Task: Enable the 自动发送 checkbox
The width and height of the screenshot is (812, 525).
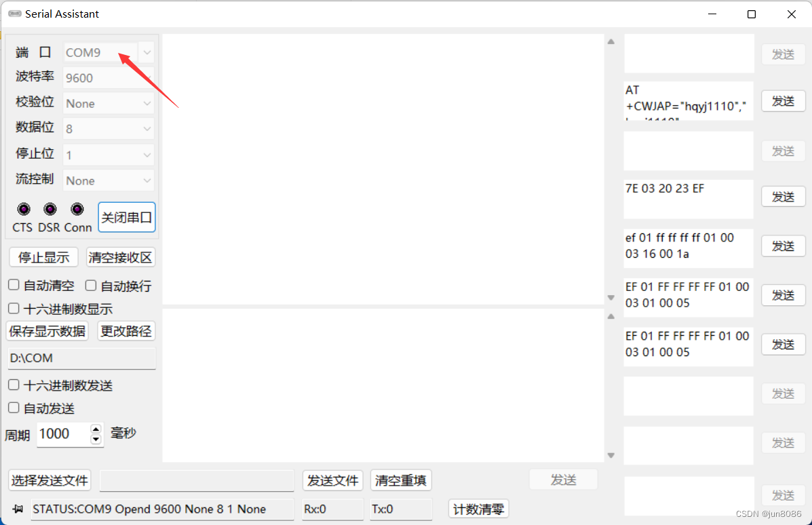Action: [14, 408]
